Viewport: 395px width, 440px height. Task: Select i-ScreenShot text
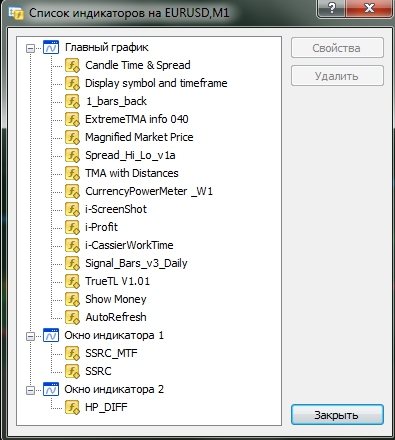[x=116, y=209]
